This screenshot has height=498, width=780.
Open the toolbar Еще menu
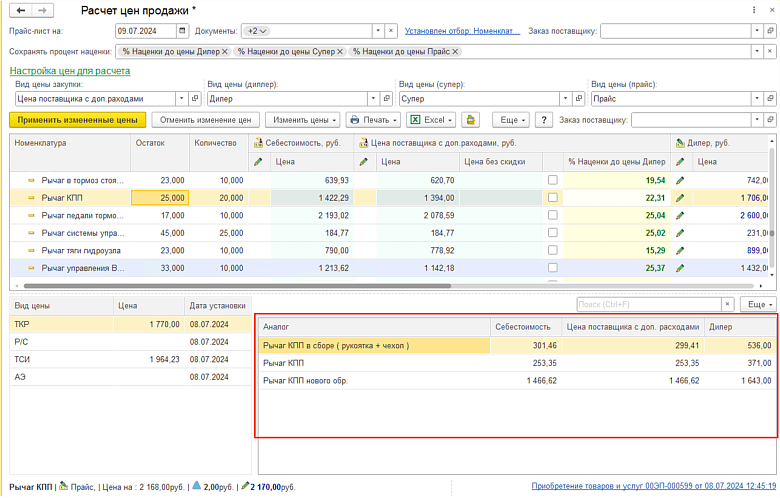click(x=511, y=120)
